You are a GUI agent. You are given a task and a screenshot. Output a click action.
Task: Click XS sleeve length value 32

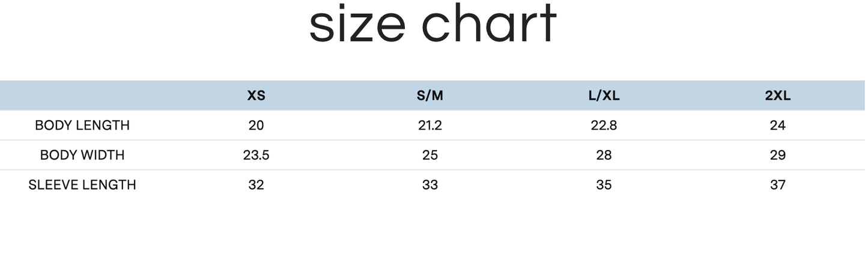256,185
